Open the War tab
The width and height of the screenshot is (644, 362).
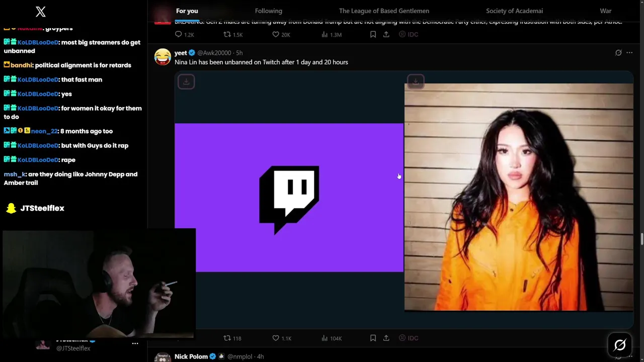point(606,11)
